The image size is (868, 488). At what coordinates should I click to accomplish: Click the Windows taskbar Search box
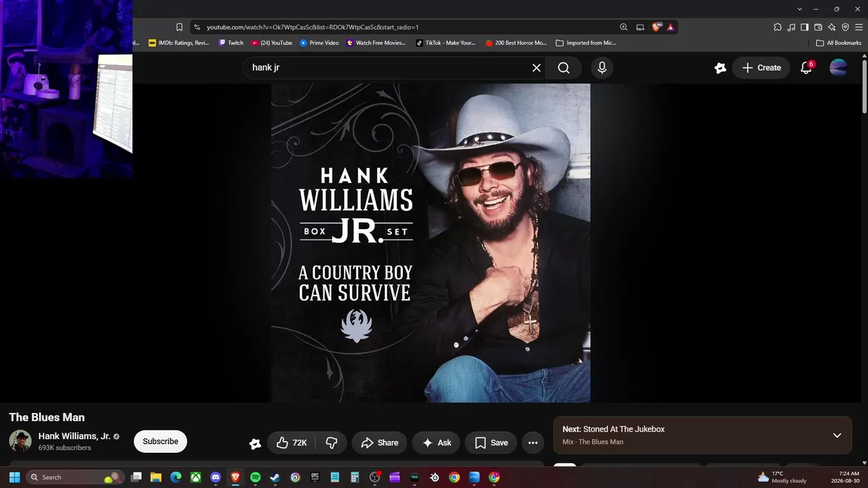(76, 477)
